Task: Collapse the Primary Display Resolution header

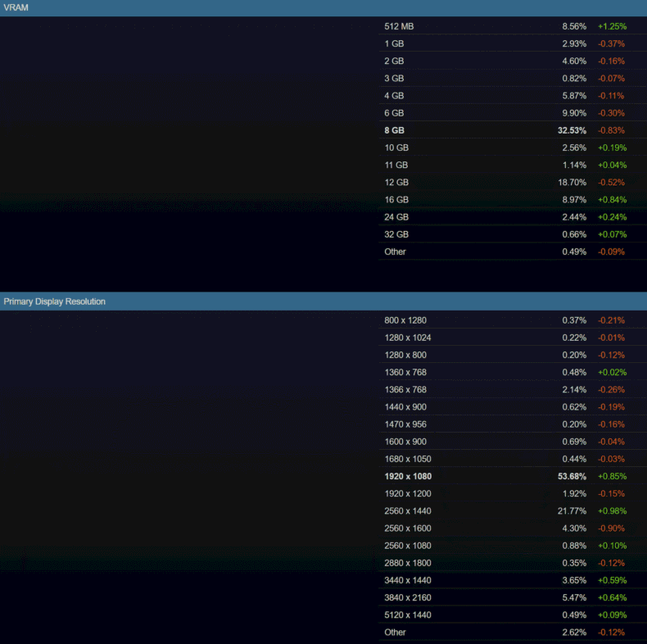Action: point(54,302)
